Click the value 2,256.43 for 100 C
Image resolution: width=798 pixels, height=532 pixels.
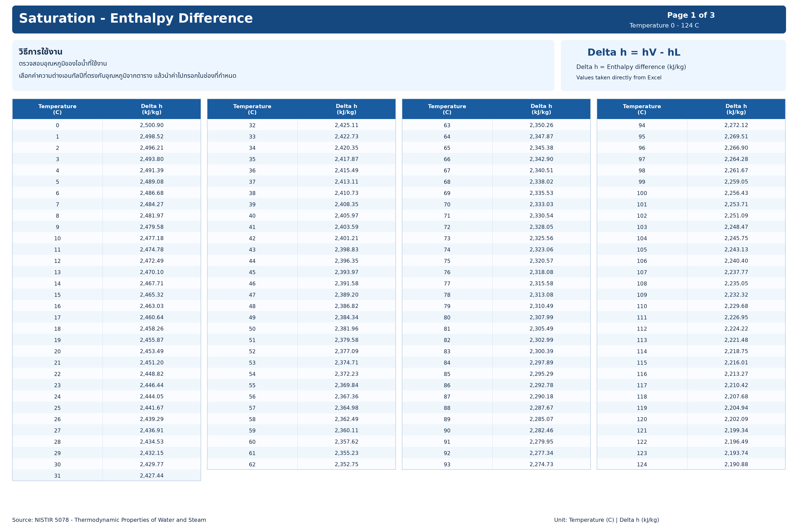(736, 193)
